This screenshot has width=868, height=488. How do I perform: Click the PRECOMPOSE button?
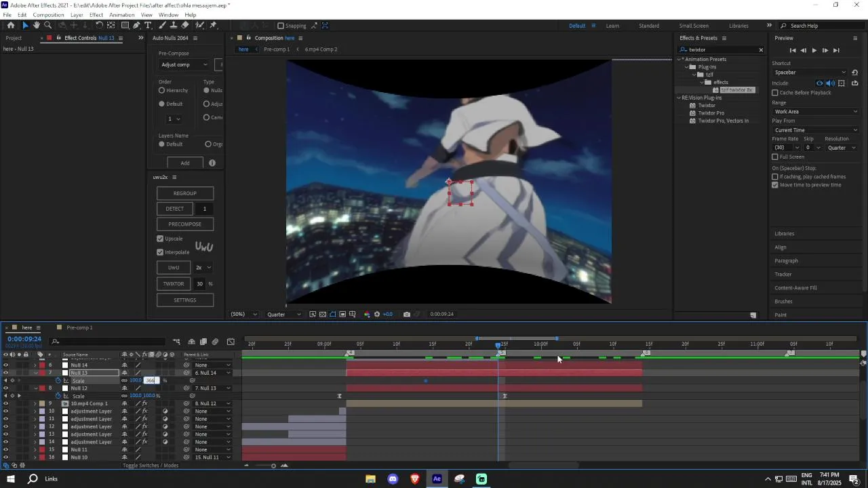(x=185, y=224)
